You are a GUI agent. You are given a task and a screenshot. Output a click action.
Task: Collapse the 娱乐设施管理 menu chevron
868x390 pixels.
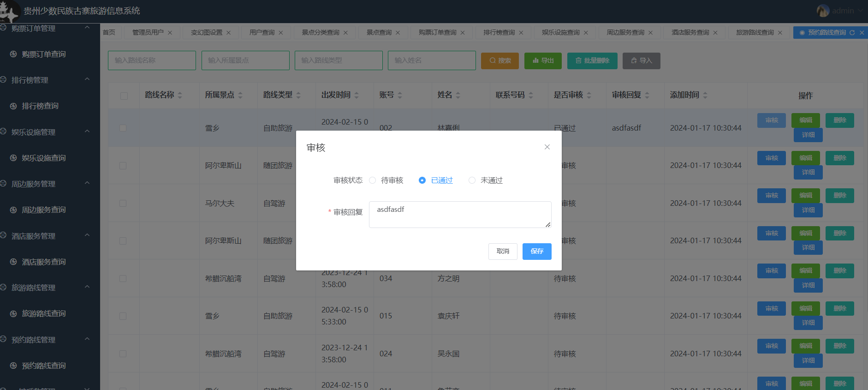coord(87,132)
